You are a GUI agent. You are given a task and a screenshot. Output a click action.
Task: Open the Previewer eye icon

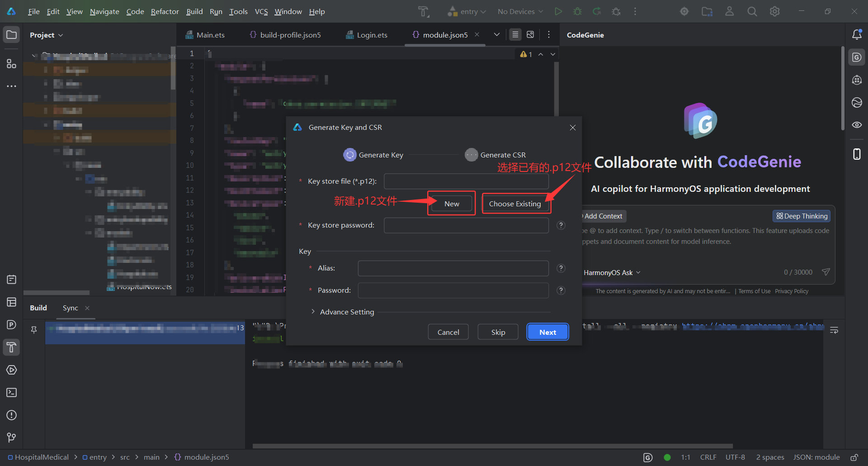(x=857, y=125)
